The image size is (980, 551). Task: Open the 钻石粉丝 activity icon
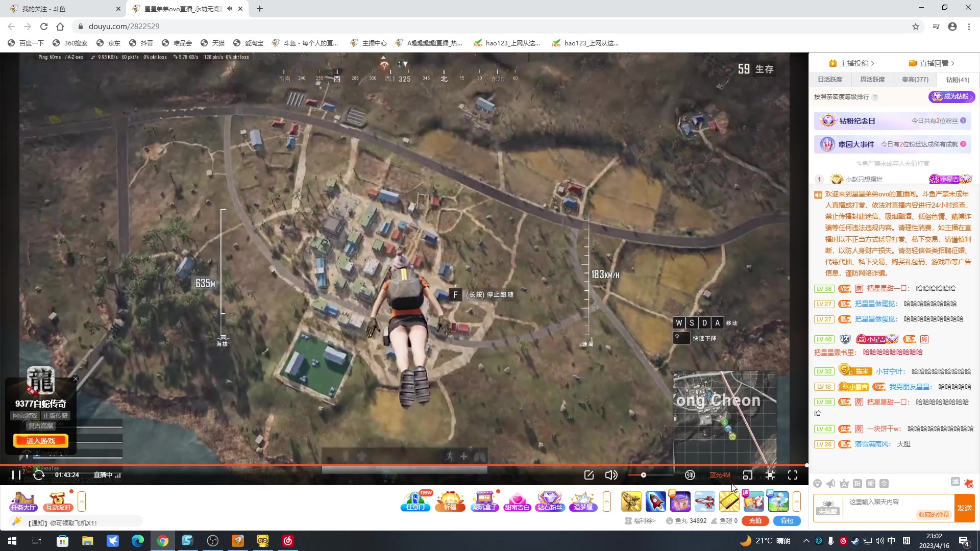click(550, 501)
